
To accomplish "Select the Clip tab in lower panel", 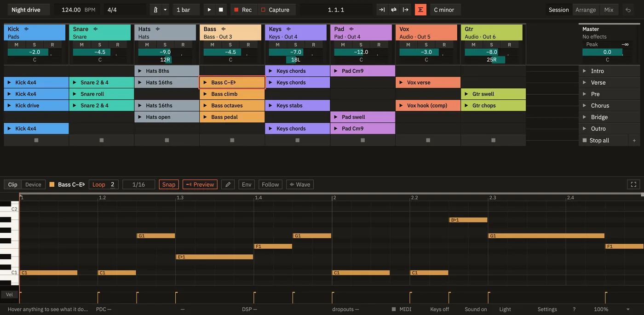I will pos(13,184).
